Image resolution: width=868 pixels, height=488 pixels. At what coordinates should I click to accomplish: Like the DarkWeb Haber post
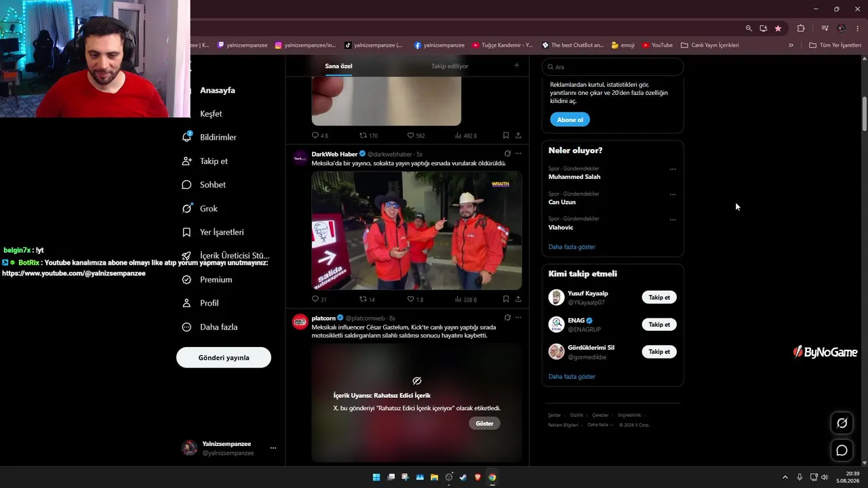click(x=415, y=299)
